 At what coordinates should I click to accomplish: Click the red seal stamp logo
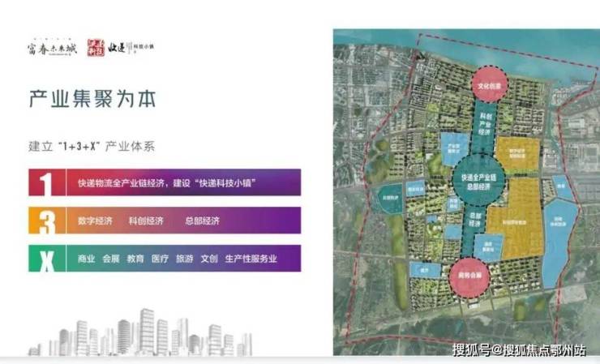tap(96, 48)
